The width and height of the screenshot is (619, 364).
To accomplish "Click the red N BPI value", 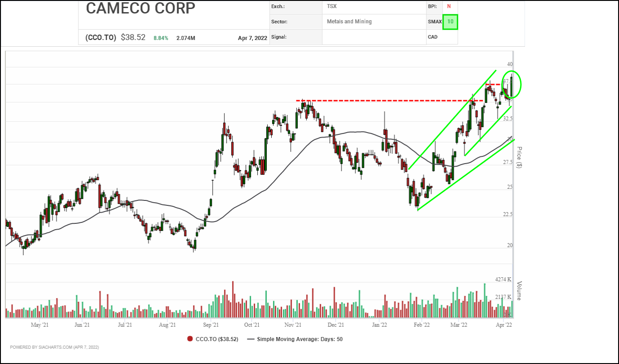I will [x=449, y=7].
